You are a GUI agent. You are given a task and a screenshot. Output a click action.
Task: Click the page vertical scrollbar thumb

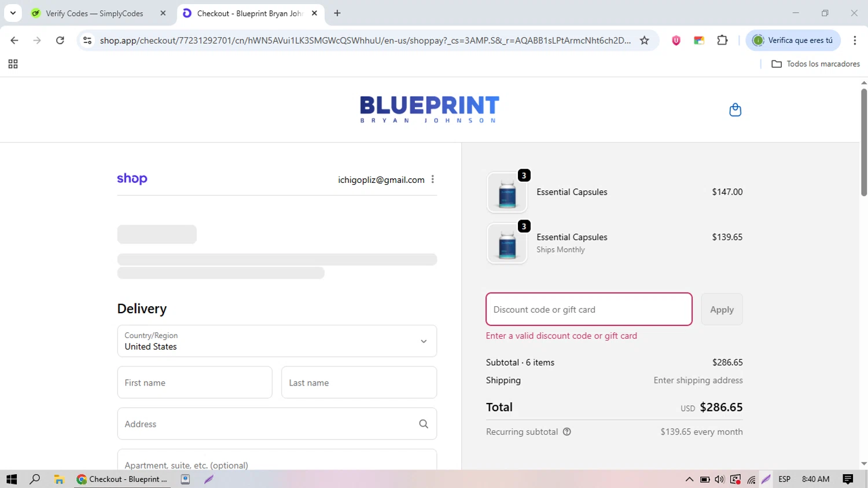[863, 142]
